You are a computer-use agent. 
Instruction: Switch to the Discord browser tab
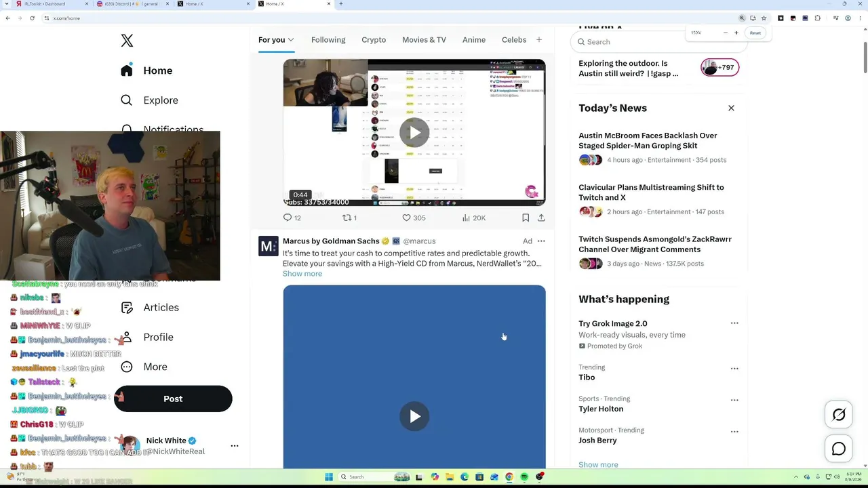132,4
